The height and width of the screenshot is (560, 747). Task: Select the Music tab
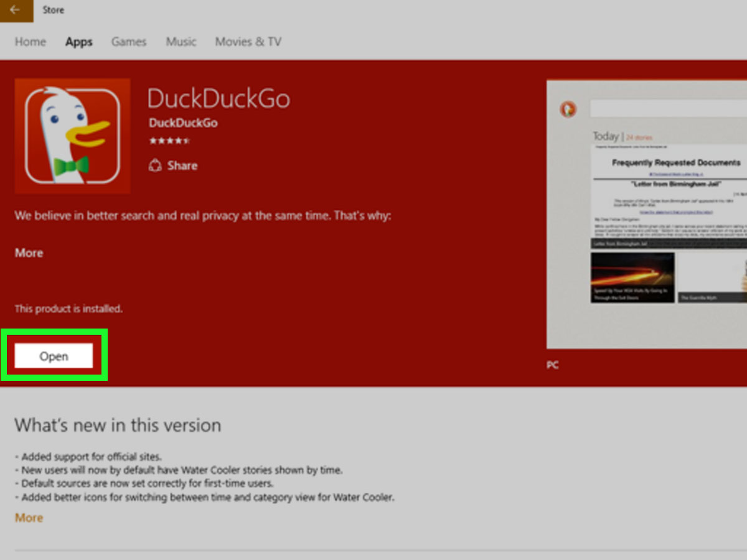[181, 42]
